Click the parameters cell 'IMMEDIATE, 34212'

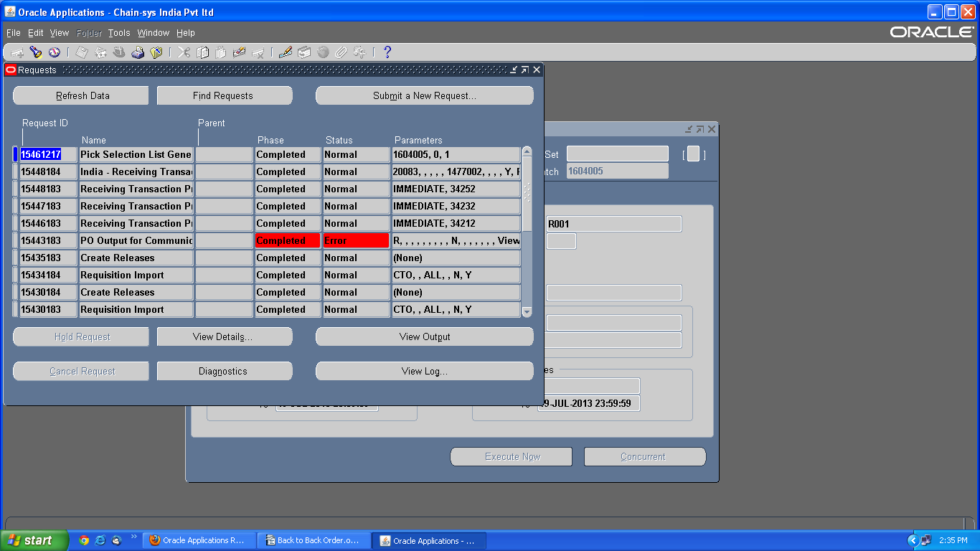pyautogui.click(x=456, y=223)
